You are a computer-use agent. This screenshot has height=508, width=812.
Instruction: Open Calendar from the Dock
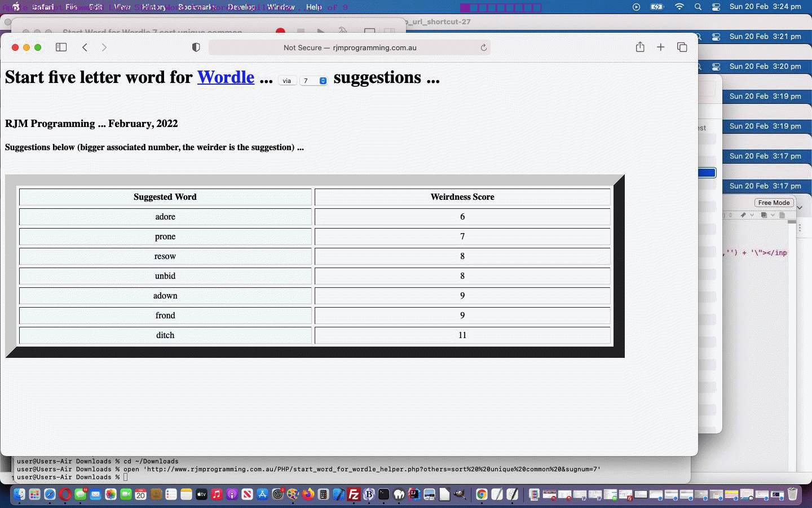pyautogui.click(x=141, y=494)
